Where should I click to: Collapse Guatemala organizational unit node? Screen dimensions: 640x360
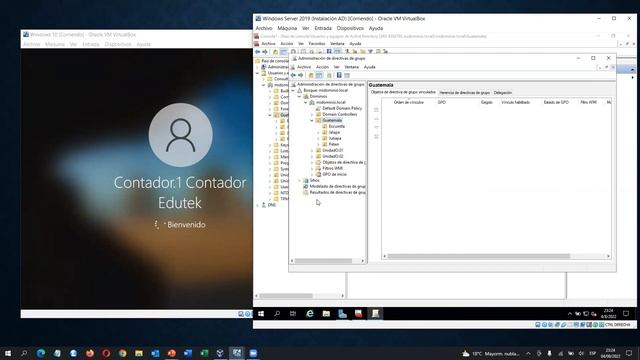click(x=312, y=120)
